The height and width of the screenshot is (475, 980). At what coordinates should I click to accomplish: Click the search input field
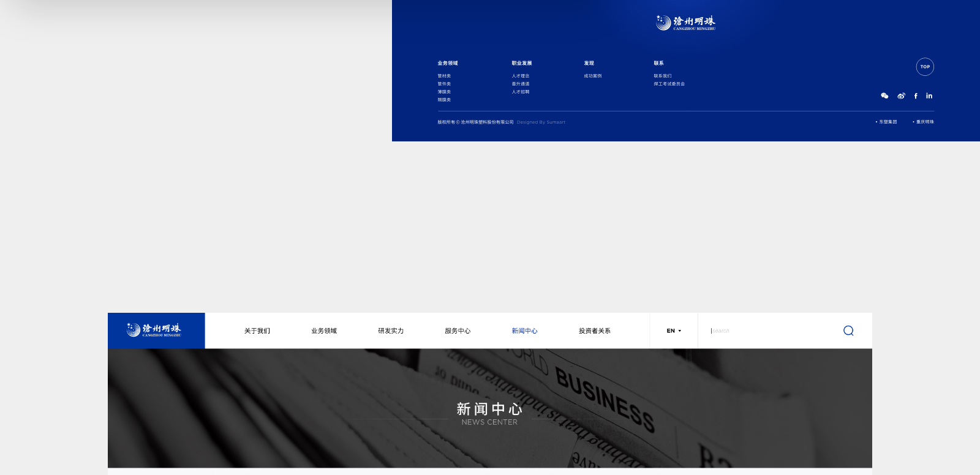pos(772,331)
